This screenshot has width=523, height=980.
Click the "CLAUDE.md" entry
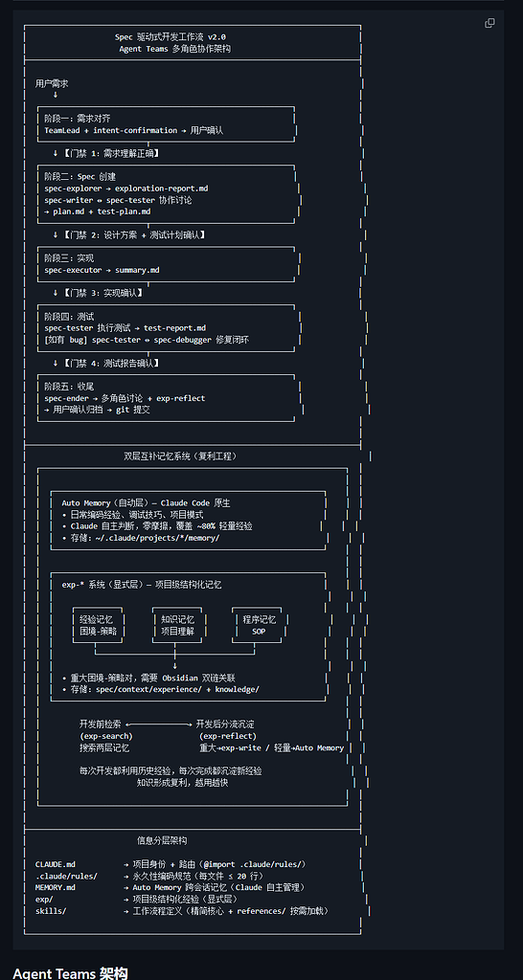(55, 864)
